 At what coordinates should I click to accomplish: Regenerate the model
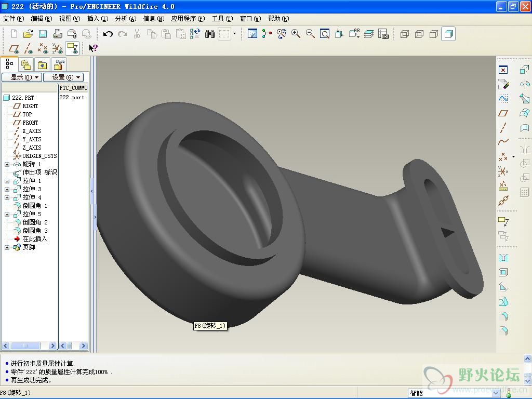pyautogui.click(x=195, y=34)
